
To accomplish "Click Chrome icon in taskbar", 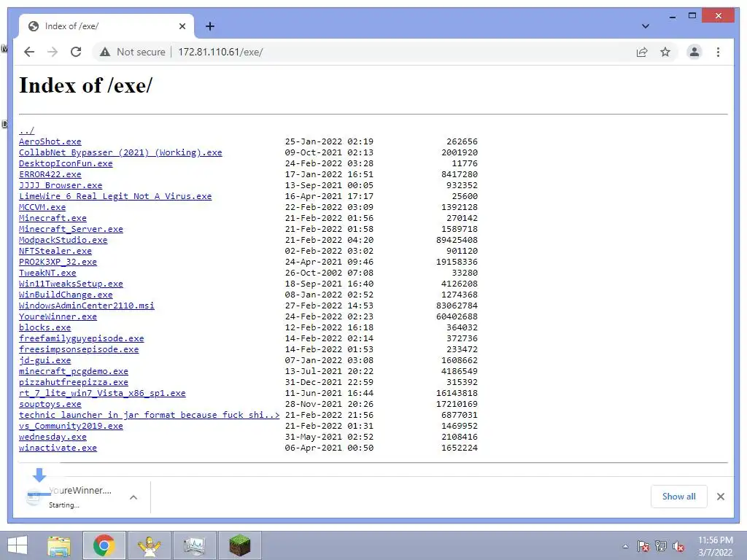I will tap(104, 545).
